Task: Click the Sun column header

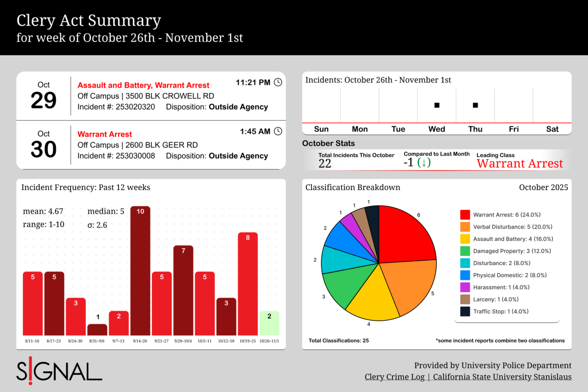Action: coord(321,129)
